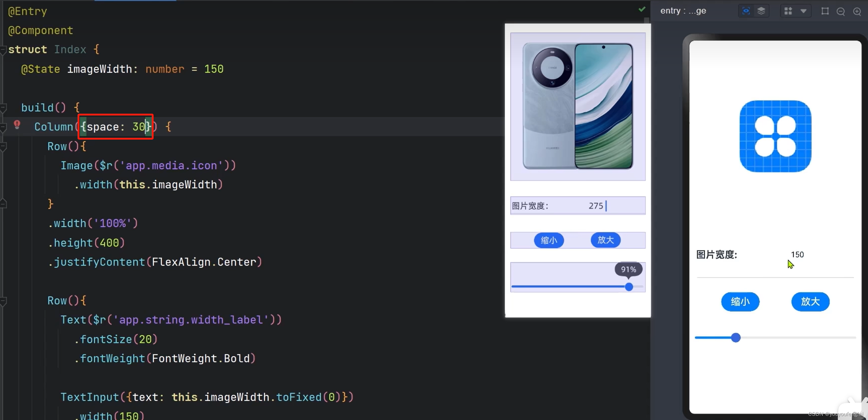Select the device frame expand icon
868x420 pixels.
[825, 11]
